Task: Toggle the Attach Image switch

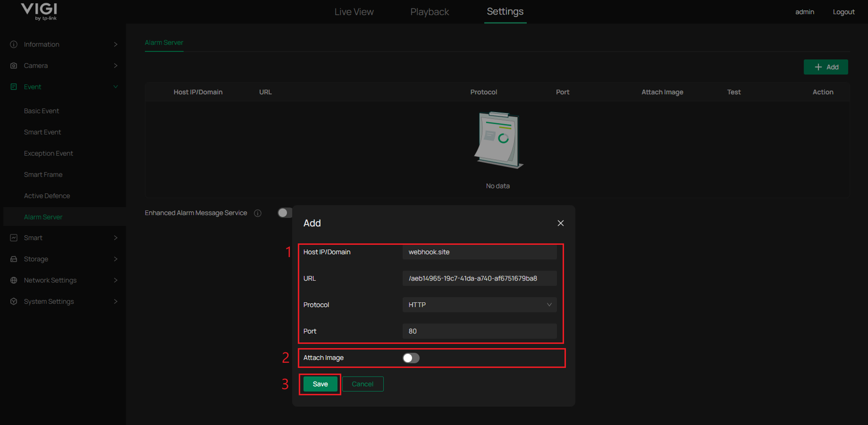Action: (x=411, y=358)
